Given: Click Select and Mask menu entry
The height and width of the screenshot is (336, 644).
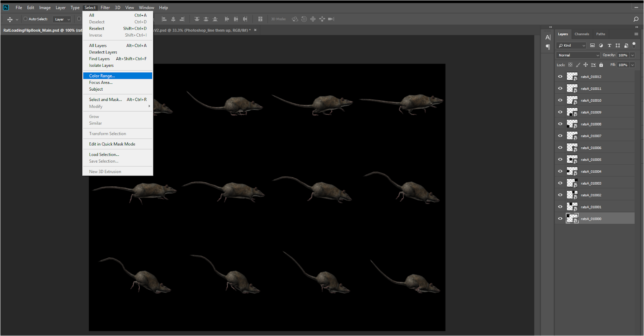Looking at the screenshot, I should [105, 99].
